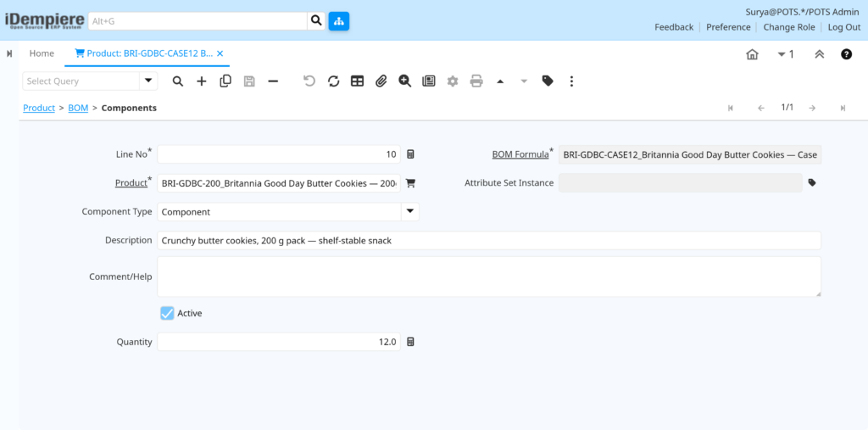Click the Product input field
Image resolution: width=868 pixels, height=430 pixels.
[279, 183]
